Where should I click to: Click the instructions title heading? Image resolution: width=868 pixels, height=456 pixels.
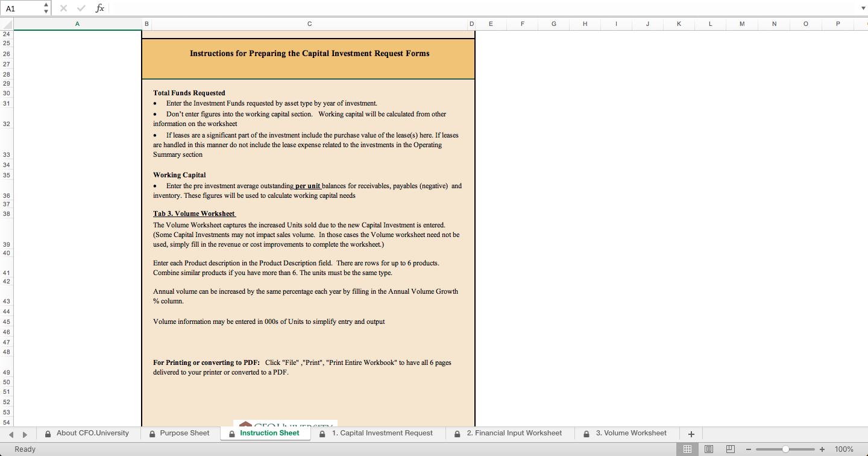tap(310, 54)
